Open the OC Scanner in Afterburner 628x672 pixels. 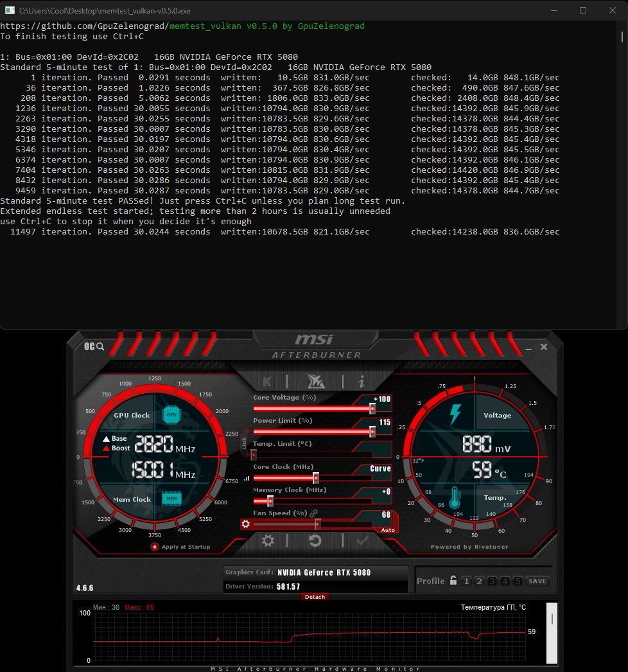94,346
